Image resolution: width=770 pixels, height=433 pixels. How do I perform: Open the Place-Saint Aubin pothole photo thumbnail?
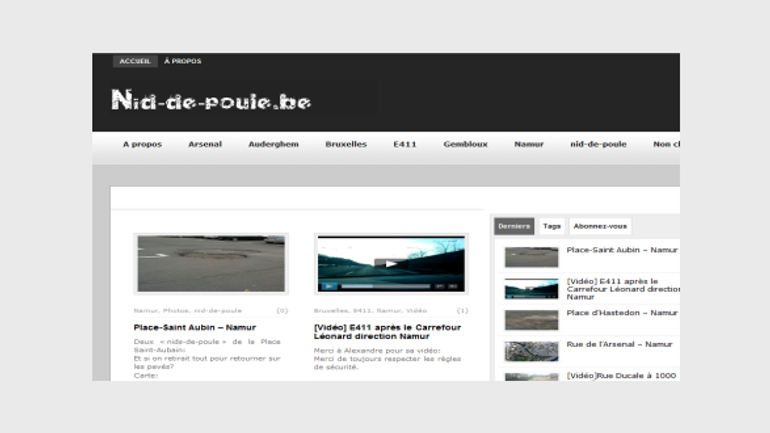coord(210,263)
